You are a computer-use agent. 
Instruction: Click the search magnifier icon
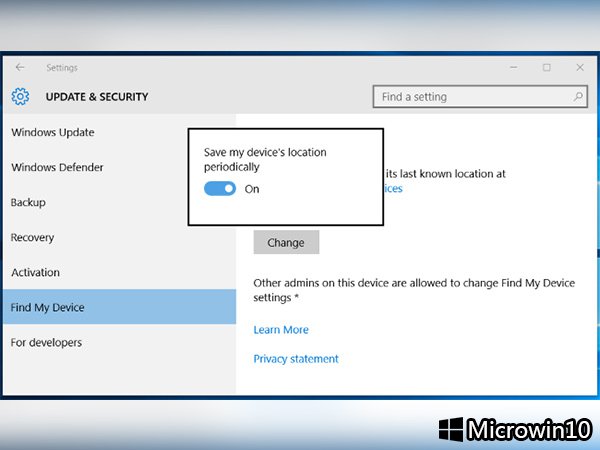(x=578, y=97)
